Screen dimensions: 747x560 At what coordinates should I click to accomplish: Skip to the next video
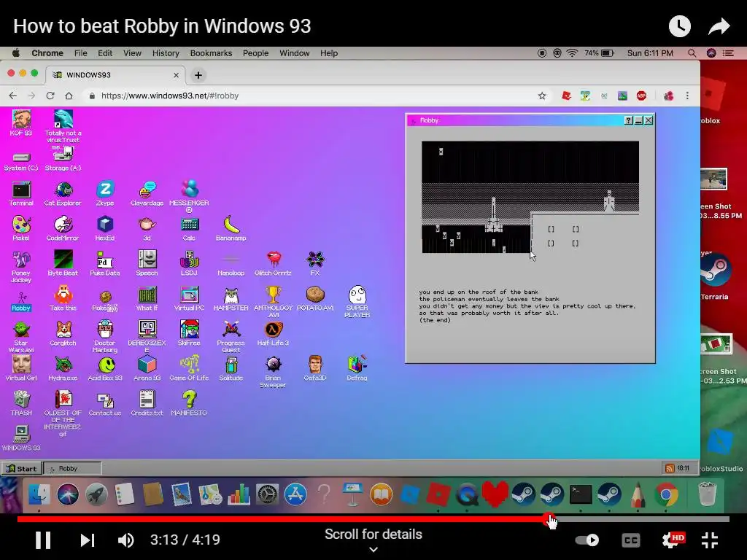(88, 540)
